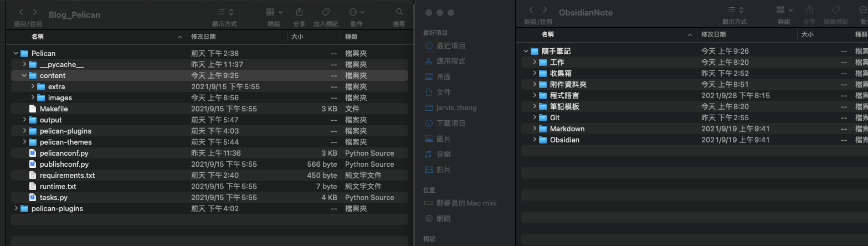This screenshot has height=246, width=868.
Task: Select the 筆記模板 folder row
Action: point(695,106)
